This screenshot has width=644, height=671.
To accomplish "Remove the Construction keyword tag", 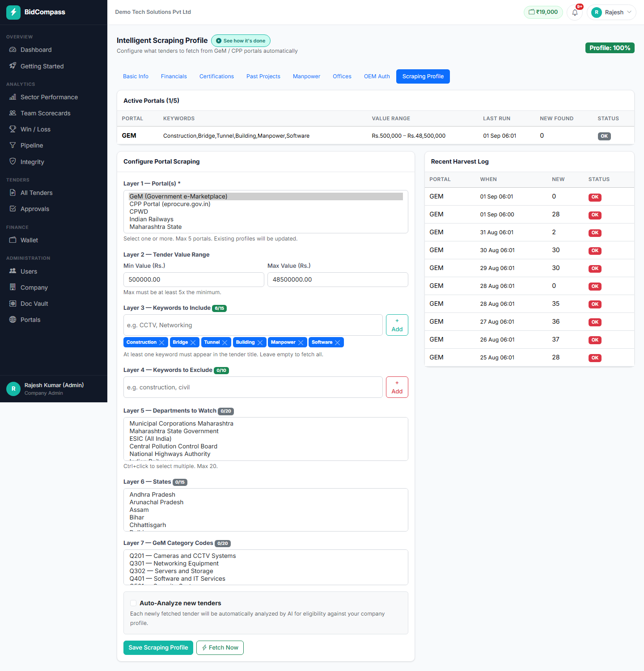I will (162, 342).
